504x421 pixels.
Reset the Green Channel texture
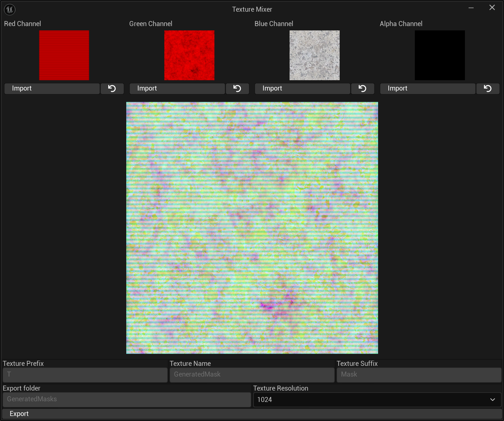click(237, 89)
